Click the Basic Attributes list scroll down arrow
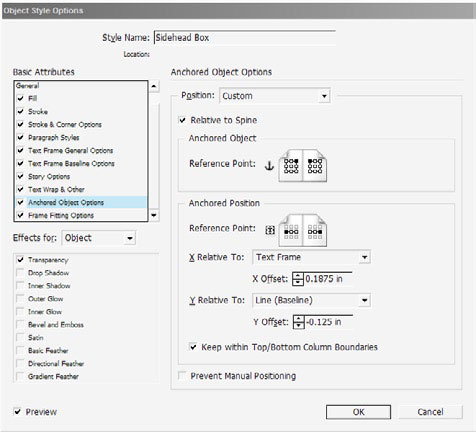 (x=154, y=215)
